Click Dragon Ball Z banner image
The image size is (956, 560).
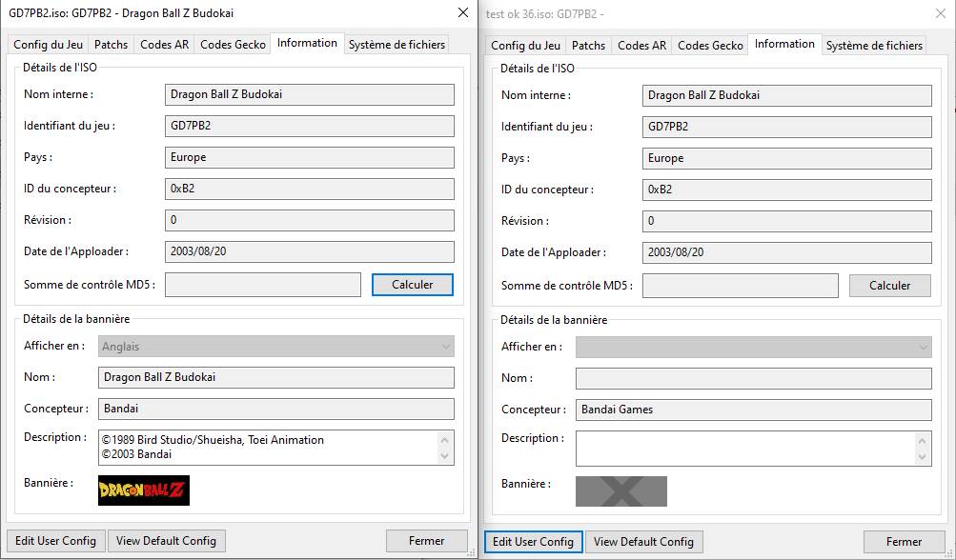point(144,490)
